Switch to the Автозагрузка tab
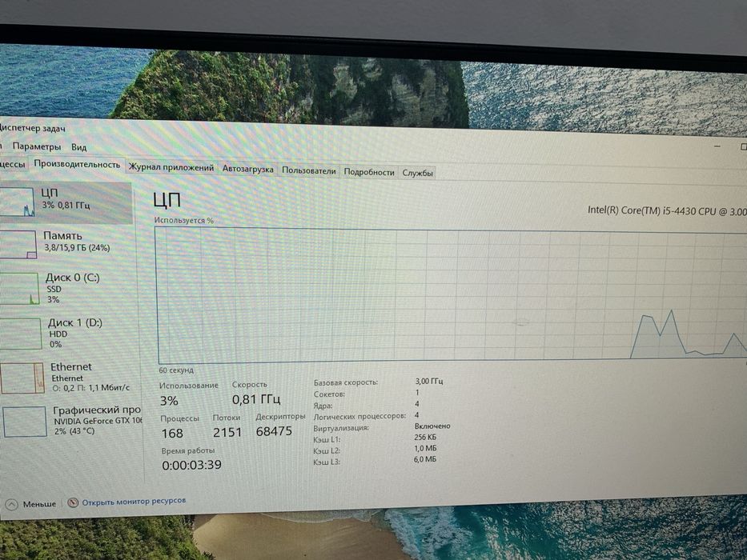 (247, 169)
